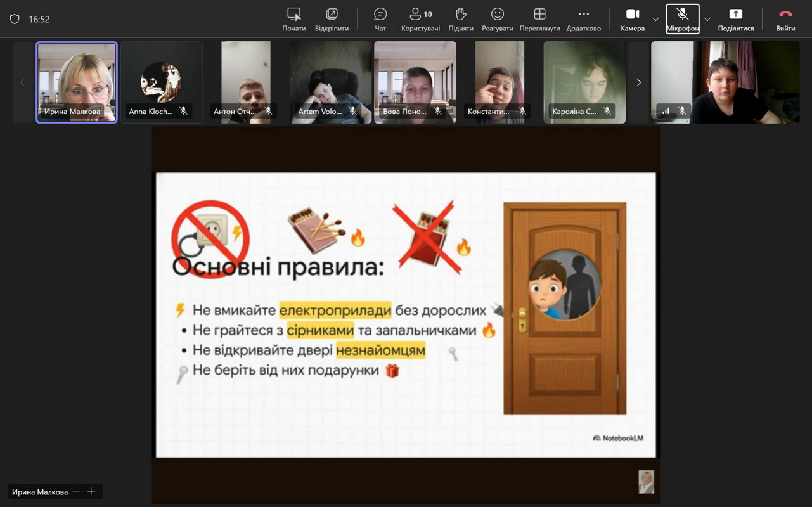Zoom in with plus next to Ирина Малкова

tap(91, 492)
